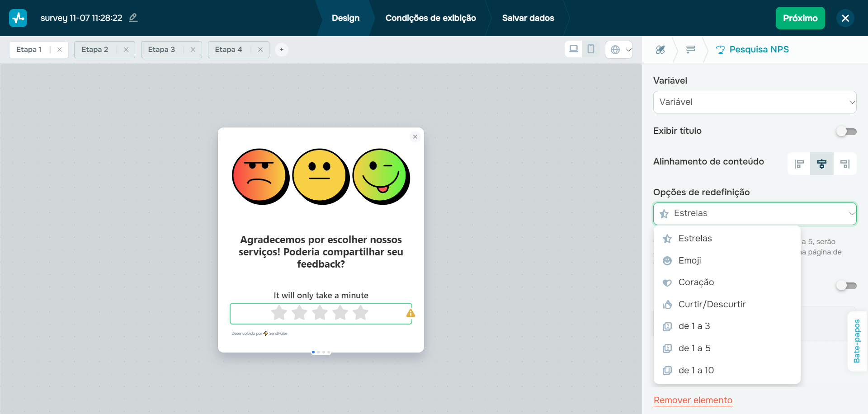Close the survey popup preview
Image resolution: width=868 pixels, height=414 pixels.
[x=415, y=137]
